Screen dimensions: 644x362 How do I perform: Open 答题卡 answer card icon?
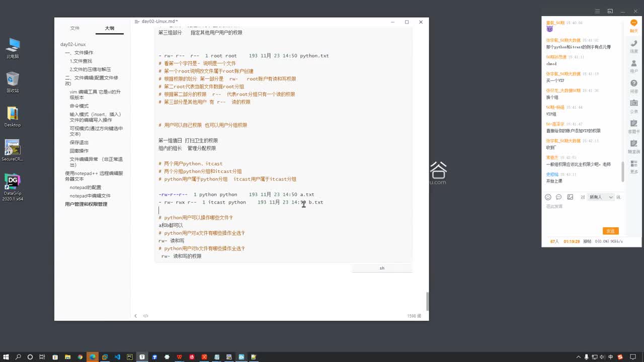click(x=634, y=127)
